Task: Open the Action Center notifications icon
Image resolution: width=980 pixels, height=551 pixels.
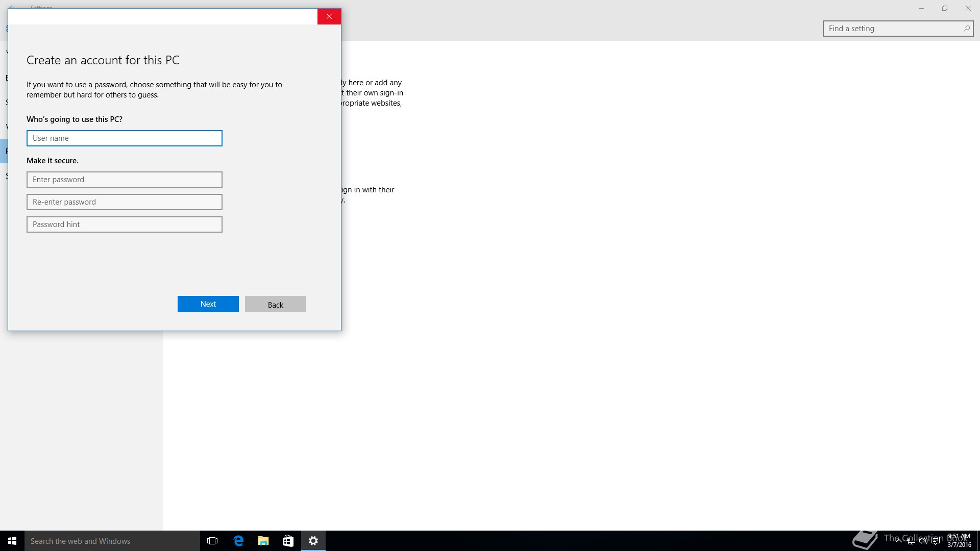Action: click(x=936, y=541)
